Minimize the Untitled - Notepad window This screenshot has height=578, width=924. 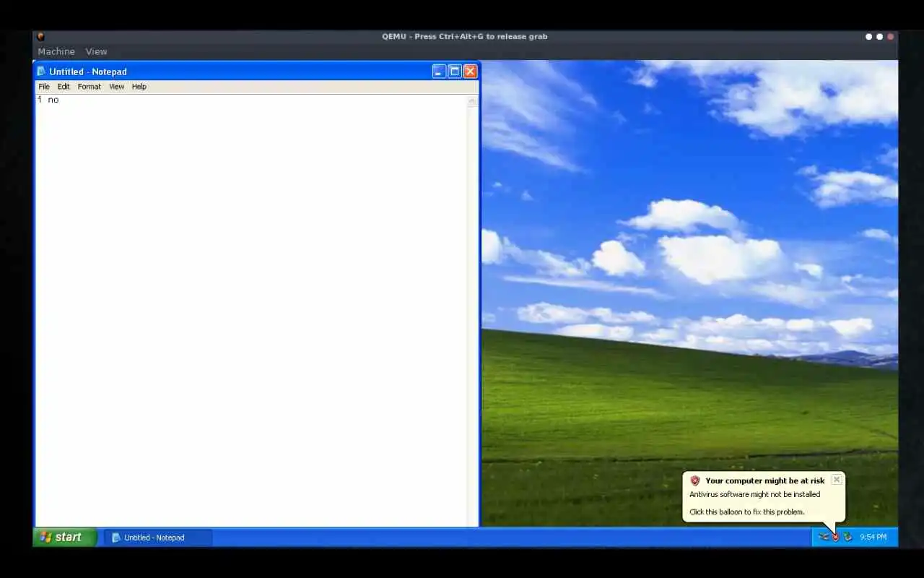point(439,71)
